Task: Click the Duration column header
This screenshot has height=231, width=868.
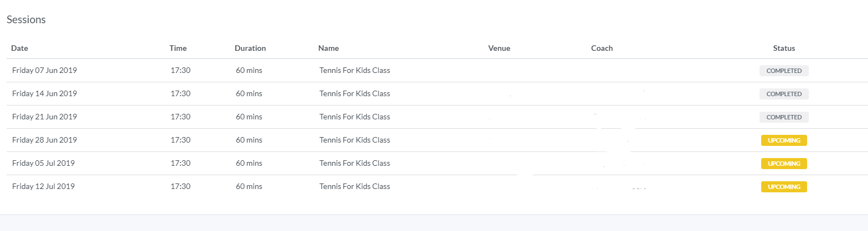Action: click(250, 48)
